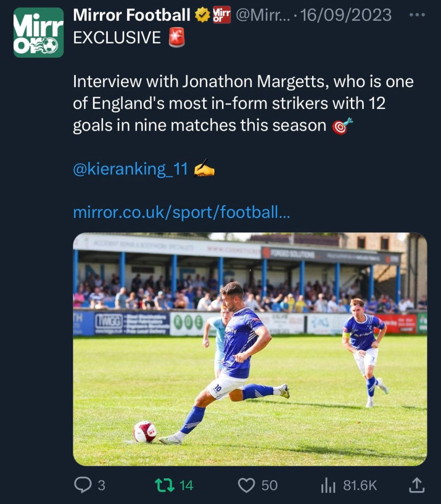Viewport: 441px width, 504px height.
Task: Open the three-dot more options menu
Action: [417, 15]
